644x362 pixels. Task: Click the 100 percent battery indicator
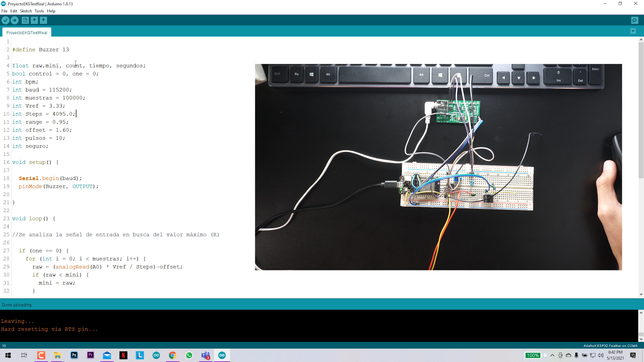point(533,355)
